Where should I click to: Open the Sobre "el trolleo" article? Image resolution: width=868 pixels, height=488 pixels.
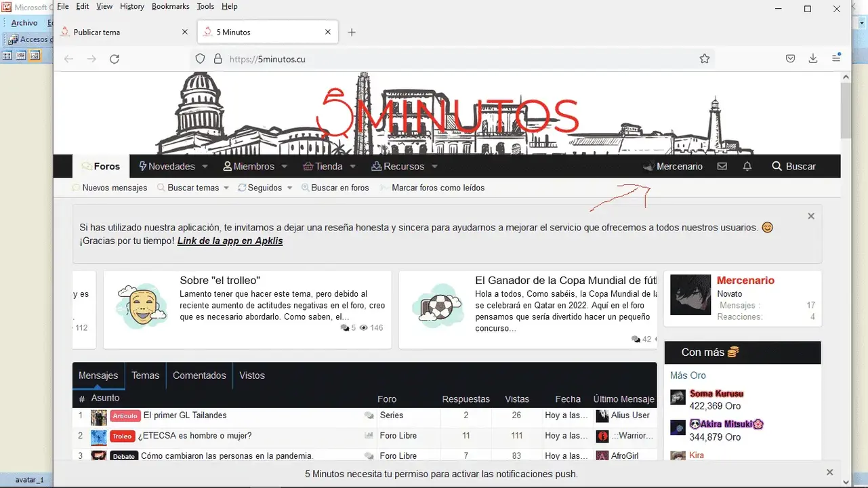[x=220, y=281]
